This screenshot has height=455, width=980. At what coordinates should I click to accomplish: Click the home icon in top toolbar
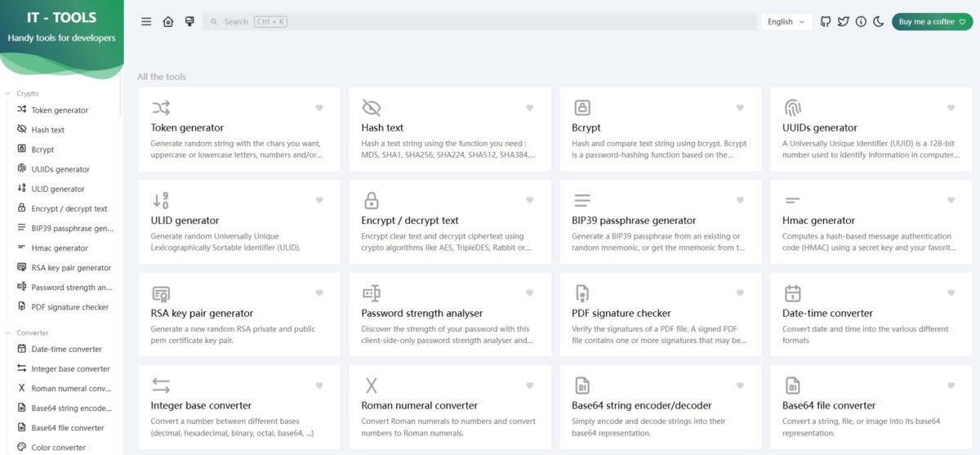(x=168, y=22)
